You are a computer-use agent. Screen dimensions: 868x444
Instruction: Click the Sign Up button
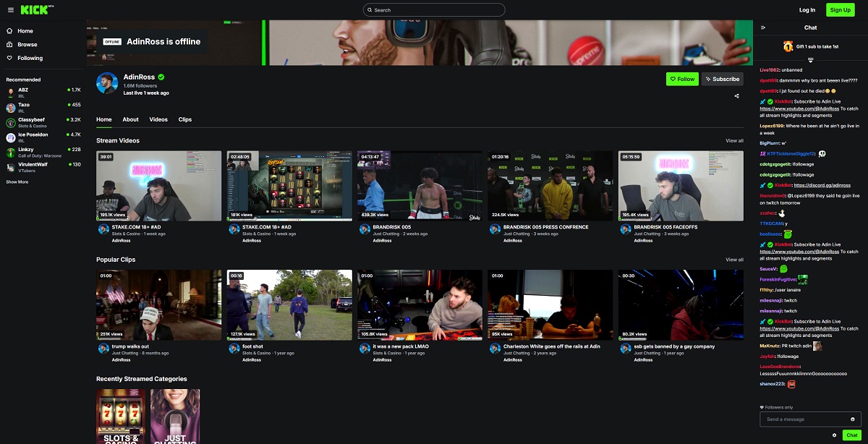click(841, 10)
